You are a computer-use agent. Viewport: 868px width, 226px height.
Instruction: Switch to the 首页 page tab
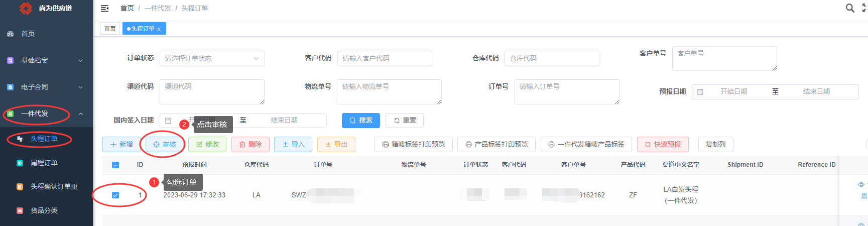point(110,29)
